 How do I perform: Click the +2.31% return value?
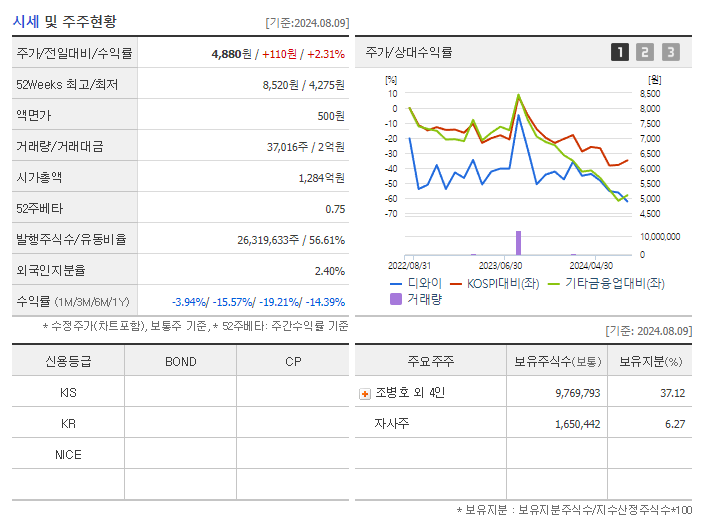click(x=326, y=54)
